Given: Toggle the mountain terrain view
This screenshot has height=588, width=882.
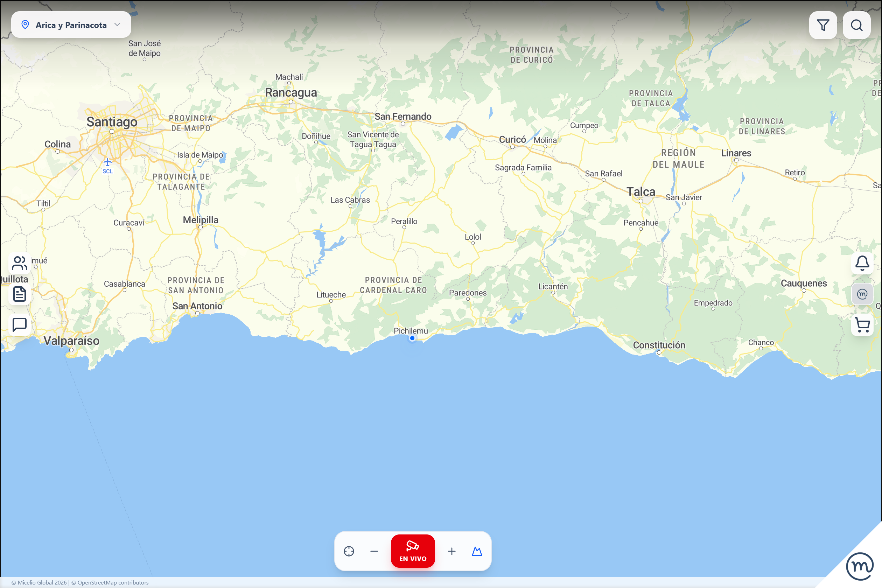Looking at the screenshot, I should tap(477, 551).
